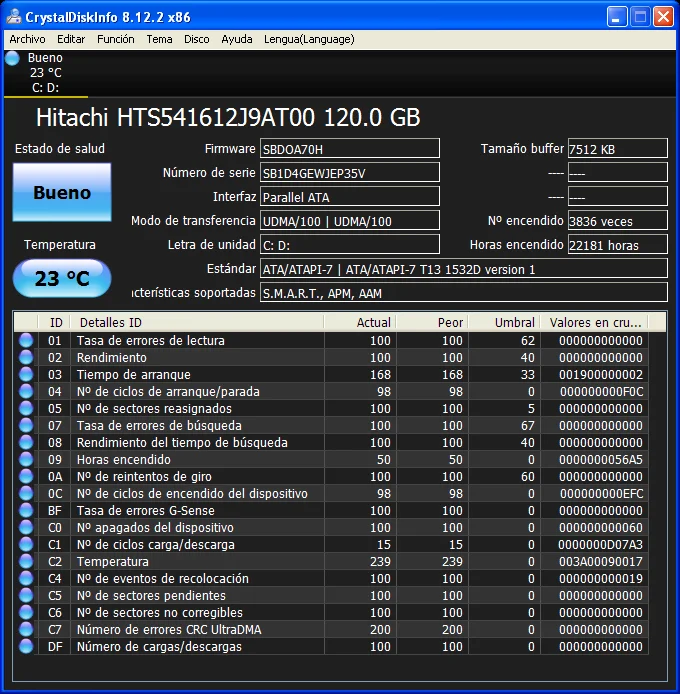This screenshot has width=680, height=694.
Task: Click the Estado de salud label
Action: tap(60, 148)
